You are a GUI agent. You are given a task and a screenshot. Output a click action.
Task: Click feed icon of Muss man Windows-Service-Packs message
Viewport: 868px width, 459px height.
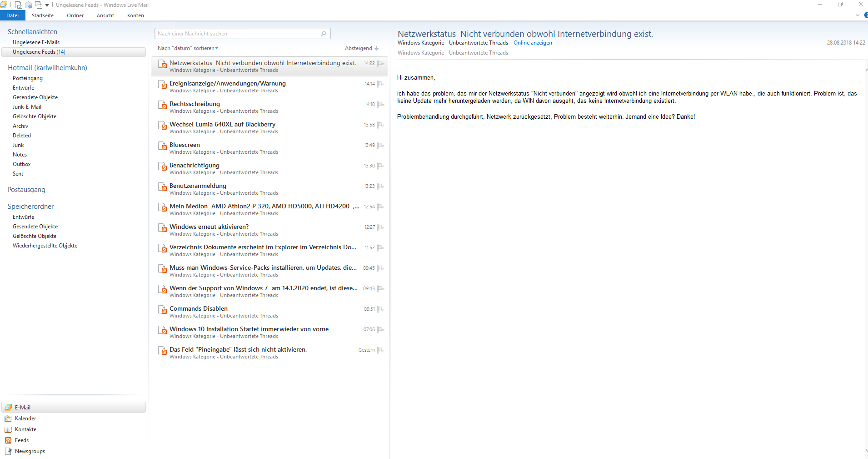[x=162, y=269]
